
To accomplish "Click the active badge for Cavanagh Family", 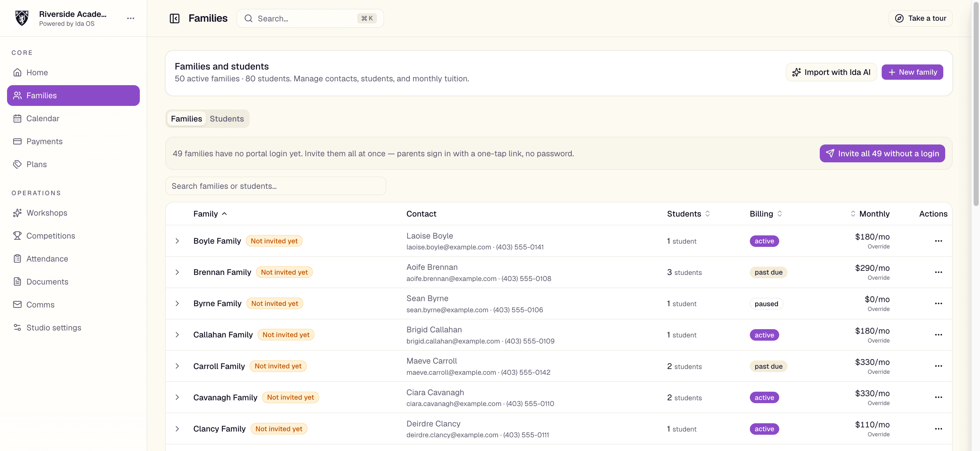I will point(764,397).
